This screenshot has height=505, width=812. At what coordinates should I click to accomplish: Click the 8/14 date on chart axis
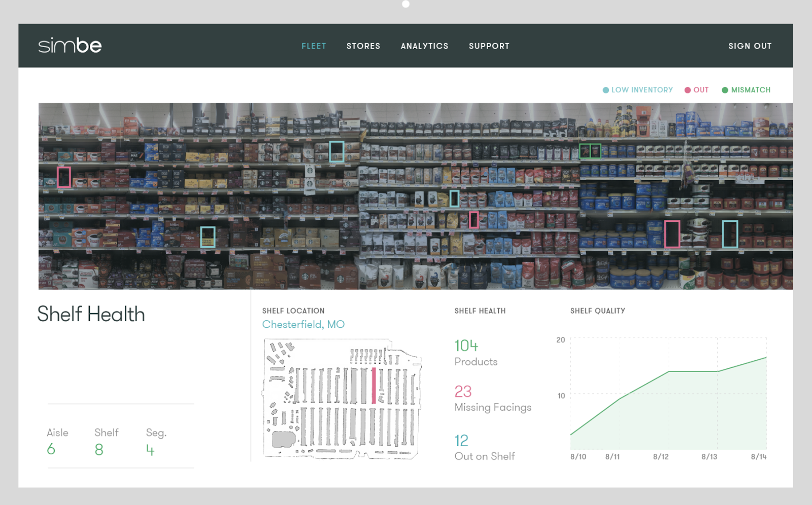pyautogui.click(x=759, y=457)
